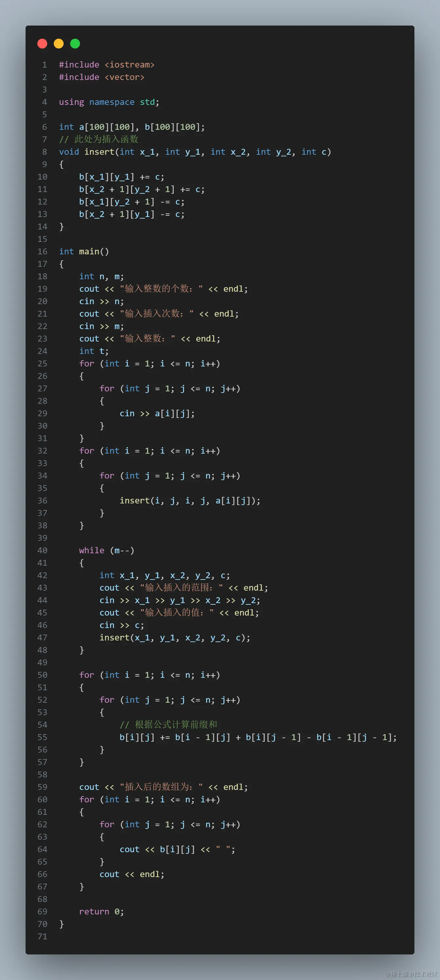Click 'b[x_1][y_1] += c;' statement
Viewport: 440px width, 980px height.
pos(121,177)
